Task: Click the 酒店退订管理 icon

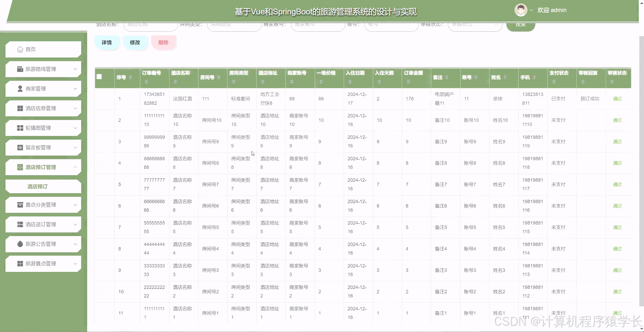Action: tap(20, 224)
